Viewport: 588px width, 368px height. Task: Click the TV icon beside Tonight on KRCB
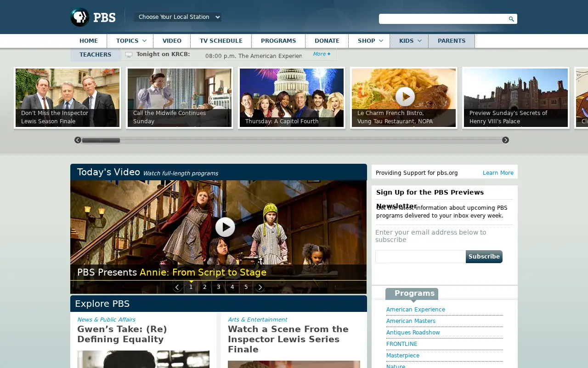click(129, 55)
